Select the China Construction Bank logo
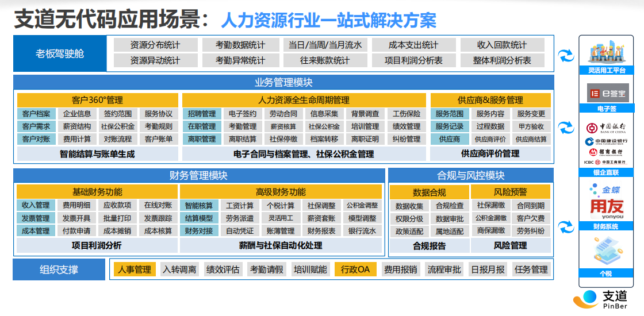The width and height of the screenshot is (644, 316). [606, 141]
